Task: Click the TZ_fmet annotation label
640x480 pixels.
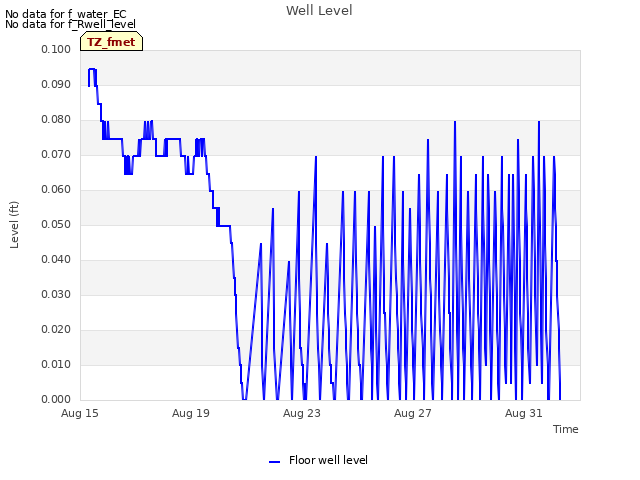Action: pos(111,42)
